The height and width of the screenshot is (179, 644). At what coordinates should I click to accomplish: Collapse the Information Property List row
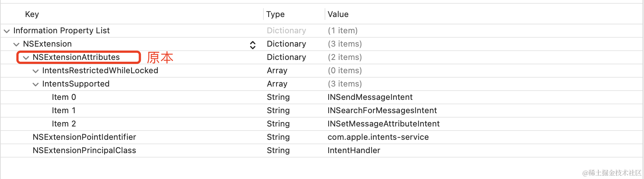[7, 31]
